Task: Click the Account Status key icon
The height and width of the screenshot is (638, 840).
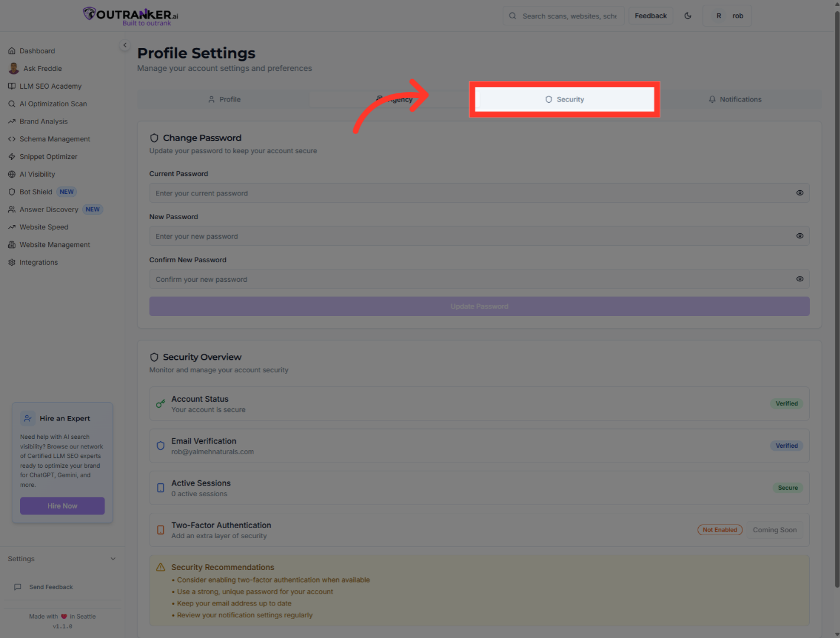Action: click(160, 404)
